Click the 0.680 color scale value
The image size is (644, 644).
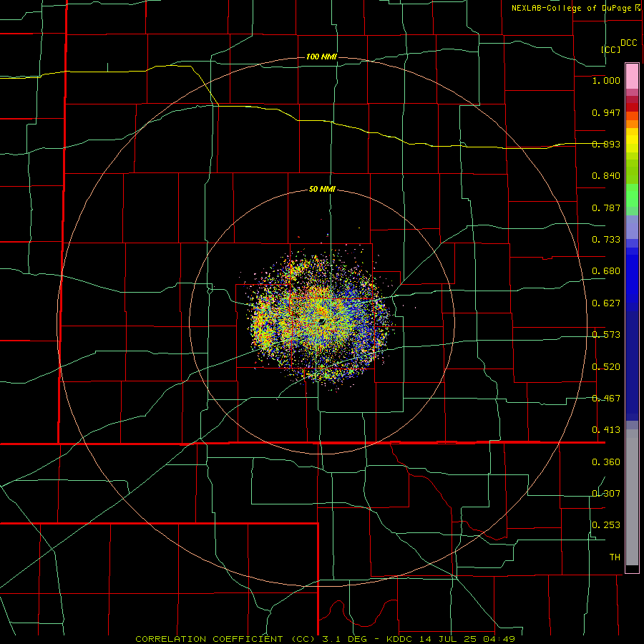pos(606,271)
